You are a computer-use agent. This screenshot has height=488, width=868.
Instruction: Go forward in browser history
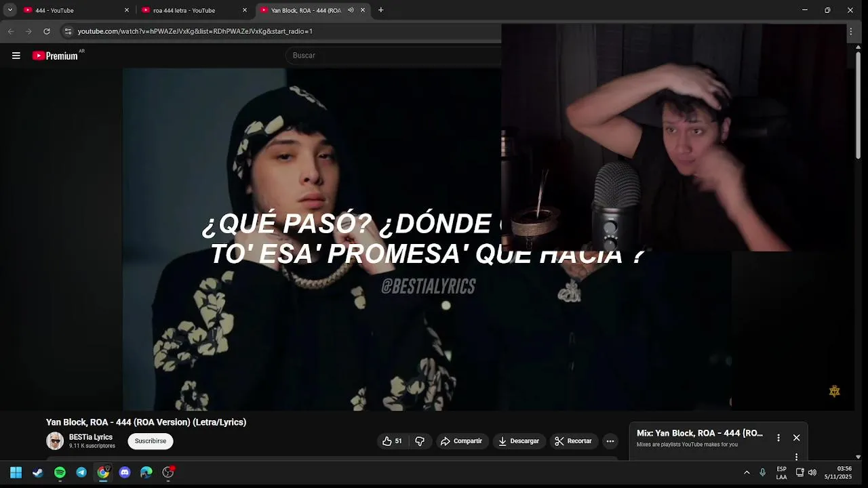coord(28,31)
